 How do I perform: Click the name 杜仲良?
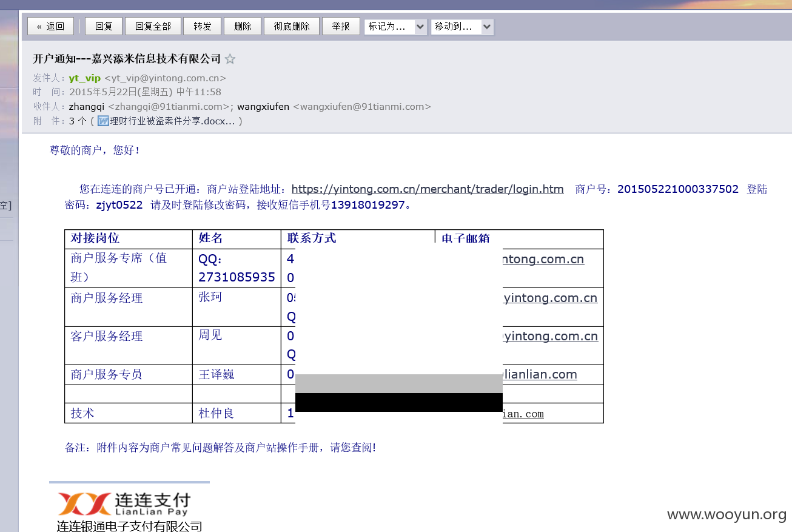[x=216, y=413]
